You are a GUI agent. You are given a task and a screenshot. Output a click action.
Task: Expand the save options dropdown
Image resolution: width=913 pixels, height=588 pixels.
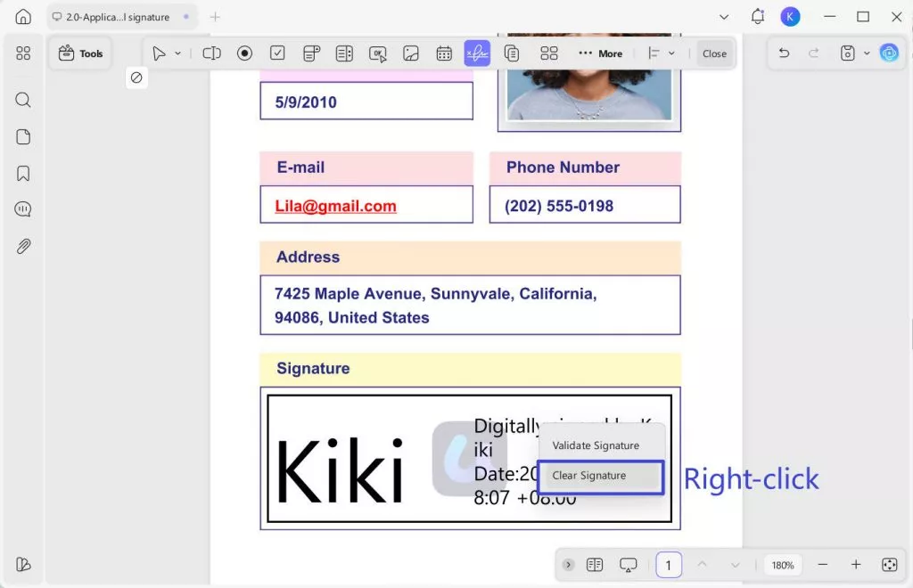867,53
